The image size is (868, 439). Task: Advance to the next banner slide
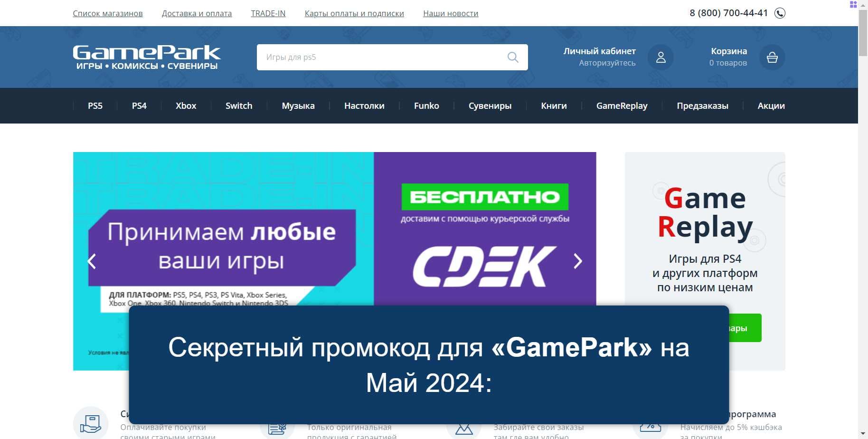click(577, 261)
